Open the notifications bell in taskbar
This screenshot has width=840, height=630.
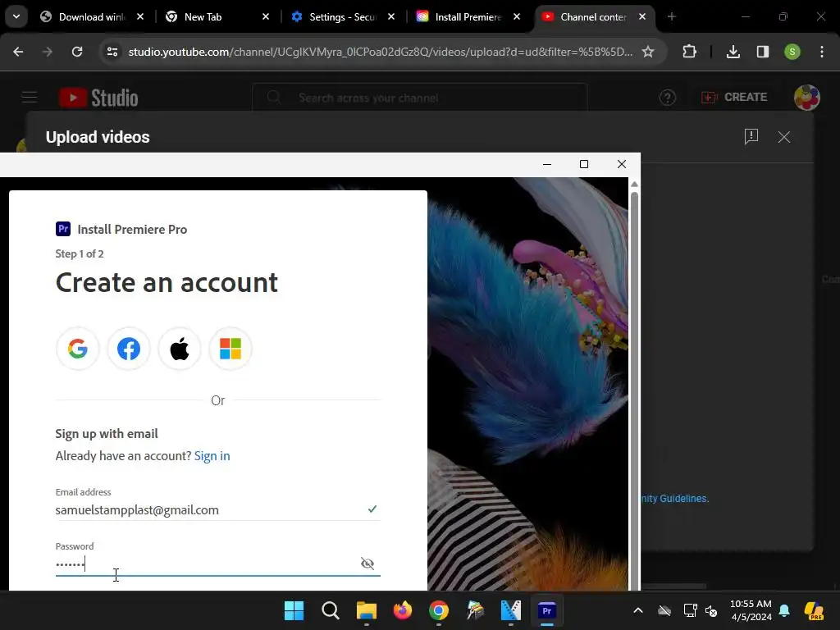pos(784,610)
